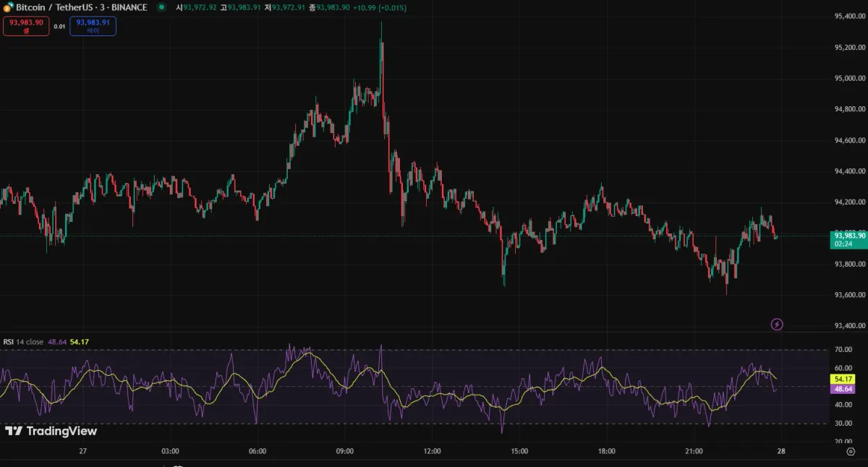
Task: Click the Bitcoin coin logo icon
Action: coord(7,7)
